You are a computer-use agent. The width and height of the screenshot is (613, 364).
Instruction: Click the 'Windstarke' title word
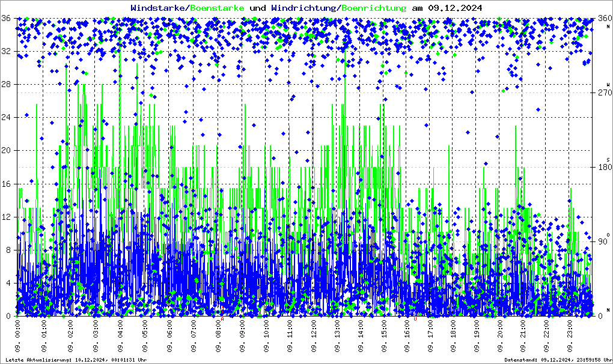pos(157,8)
